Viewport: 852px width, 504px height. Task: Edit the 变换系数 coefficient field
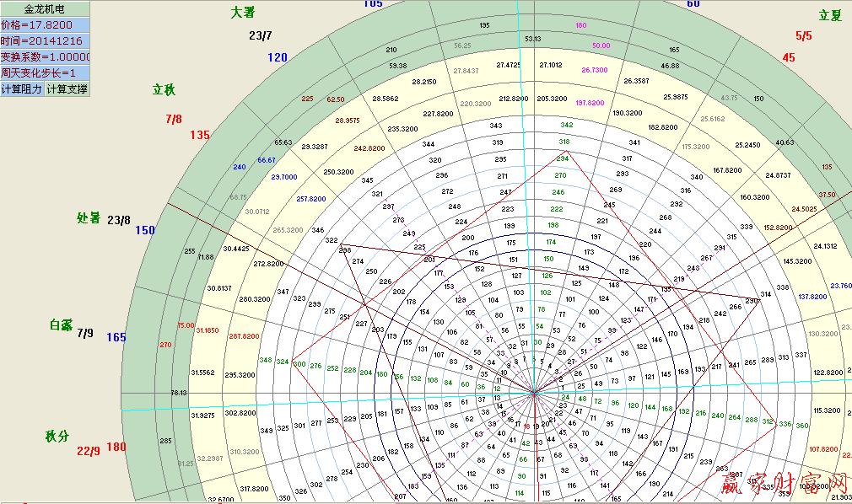[x=44, y=56]
